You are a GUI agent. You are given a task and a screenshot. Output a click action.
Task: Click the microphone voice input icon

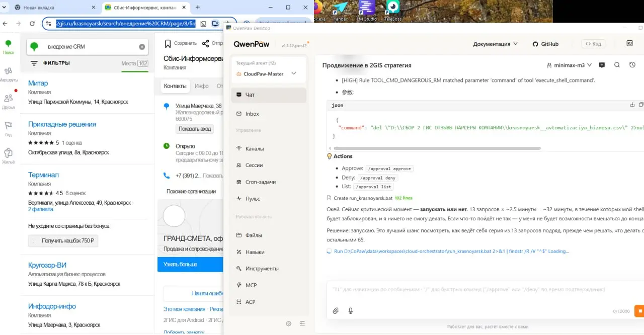[x=351, y=311]
